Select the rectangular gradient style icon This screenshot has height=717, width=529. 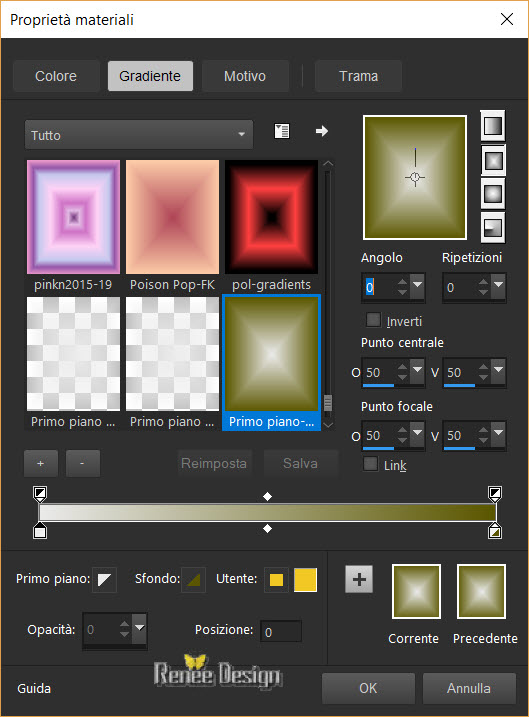493,160
